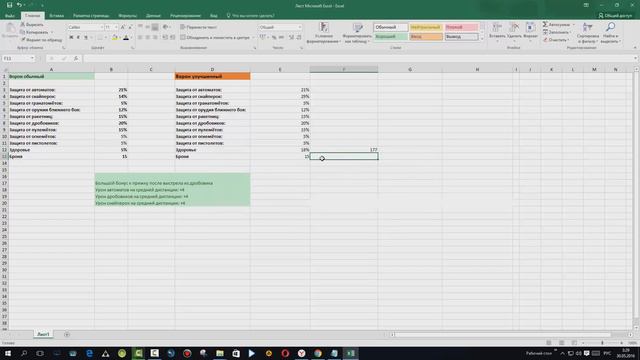640x360 pixels.
Task: Click the insert function fx icon
Action: 76,58
